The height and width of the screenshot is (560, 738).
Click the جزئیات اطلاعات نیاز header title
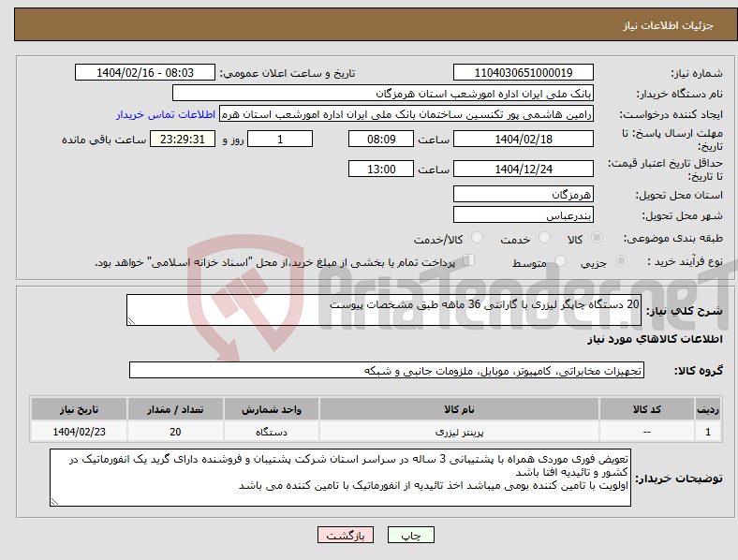point(669,25)
